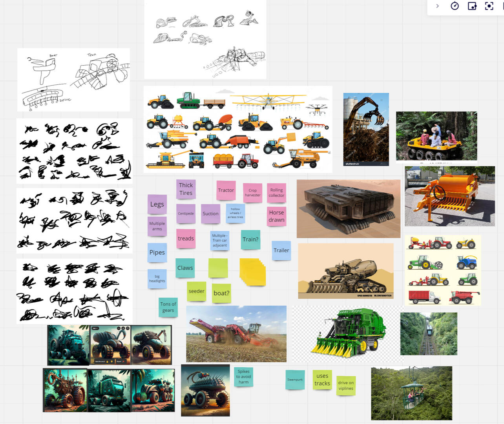The image size is (504, 424).
Task: Select the red potato harvester field photo
Action: 236,334
